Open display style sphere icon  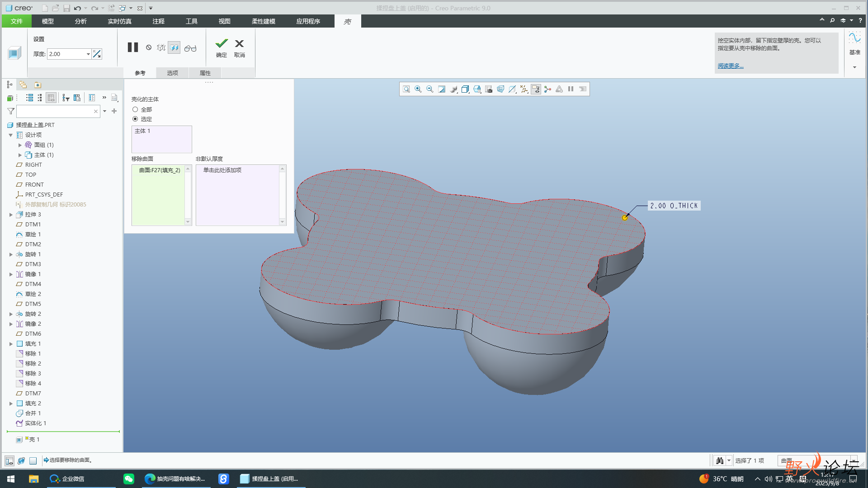pos(453,89)
